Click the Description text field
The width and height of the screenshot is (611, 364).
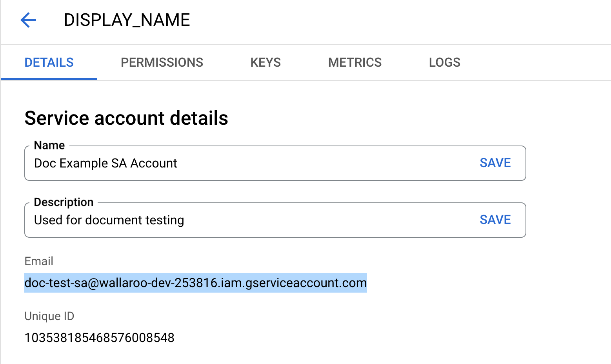235,220
